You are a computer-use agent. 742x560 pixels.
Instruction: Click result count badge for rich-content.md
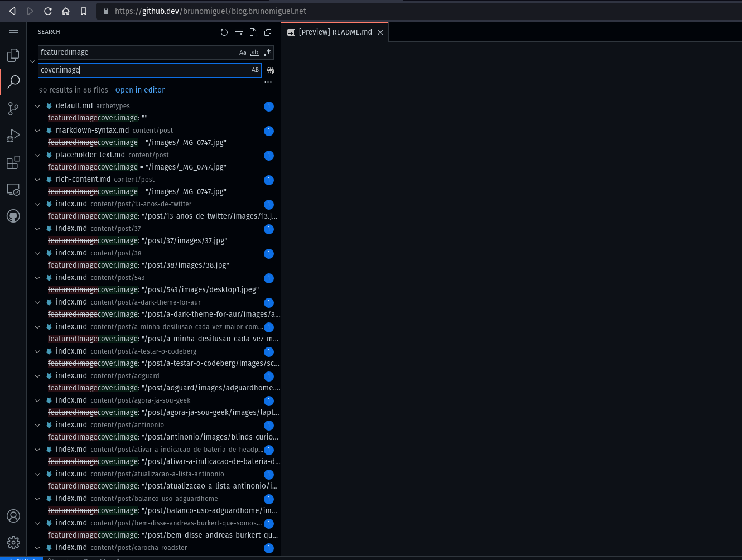click(269, 180)
